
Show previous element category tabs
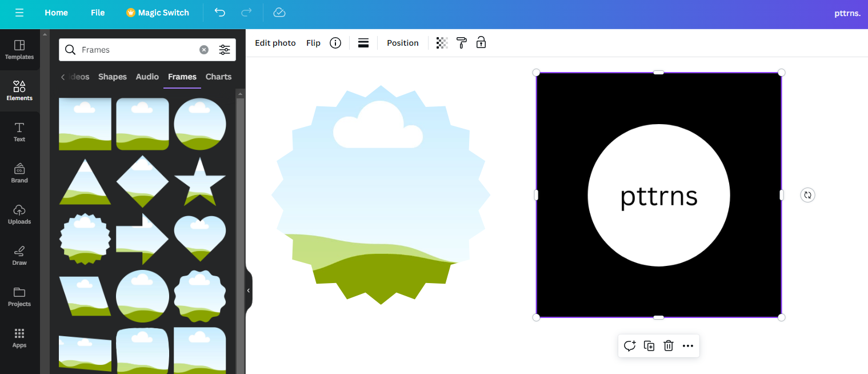[63, 77]
